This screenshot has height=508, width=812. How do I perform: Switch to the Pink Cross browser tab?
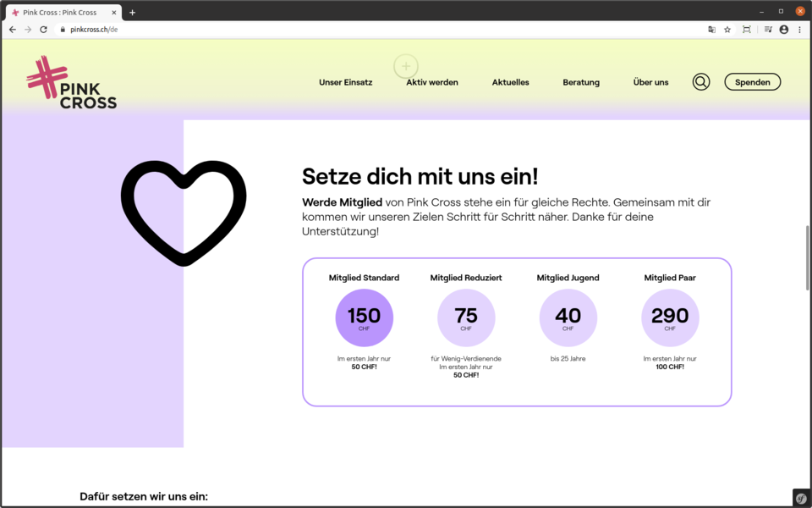point(63,13)
